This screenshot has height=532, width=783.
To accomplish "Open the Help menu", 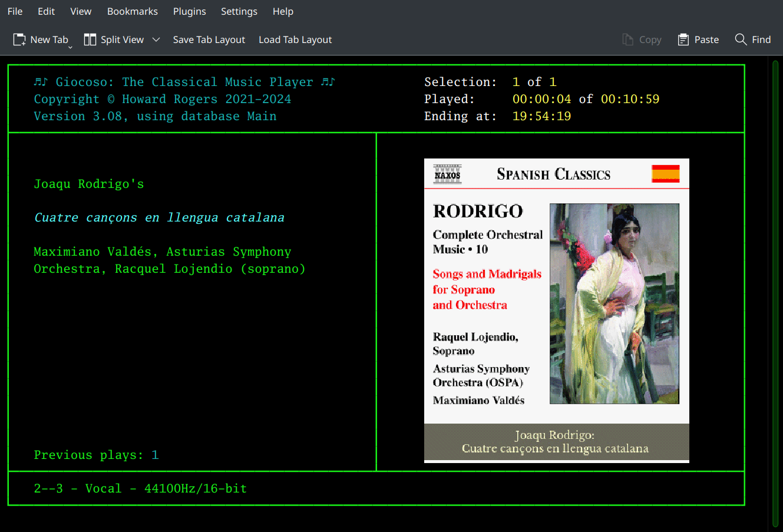I will [x=283, y=11].
